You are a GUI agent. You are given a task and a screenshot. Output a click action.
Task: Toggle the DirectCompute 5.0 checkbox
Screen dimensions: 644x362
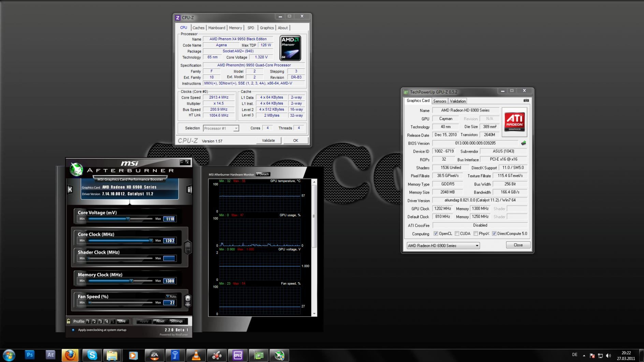point(494,233)
